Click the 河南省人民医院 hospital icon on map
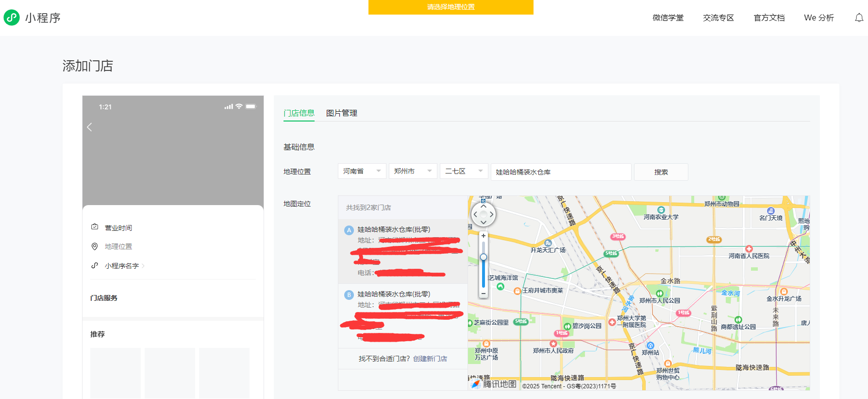Screen dimensions: 868x399 [749, 249]
